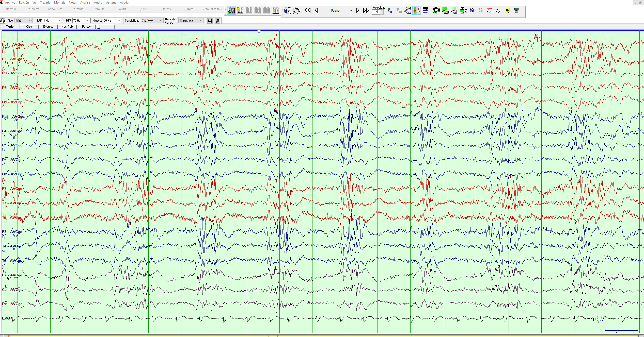Click the scissors with tape clip icon
This screenshot has width=644, height=337.
pos(408,11)
